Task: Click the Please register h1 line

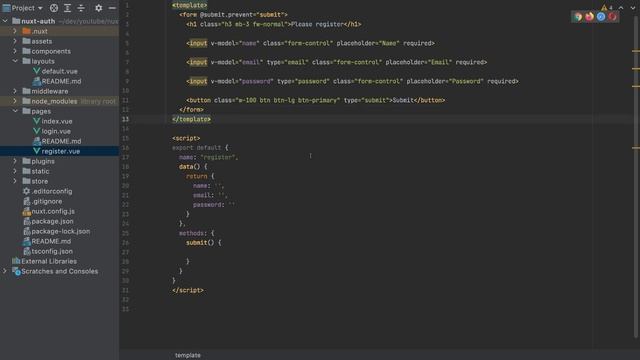Action: click(x=273, y=24)
